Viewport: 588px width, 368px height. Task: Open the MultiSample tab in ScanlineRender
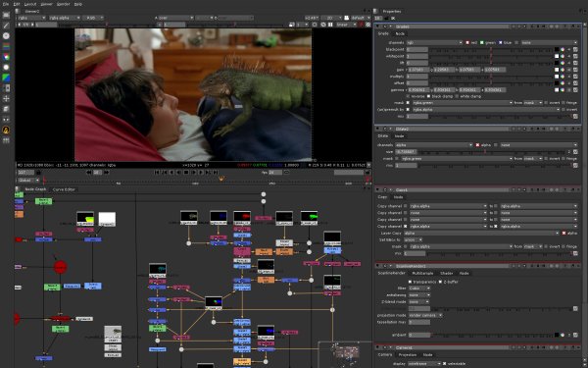click(x=422, y=274)
